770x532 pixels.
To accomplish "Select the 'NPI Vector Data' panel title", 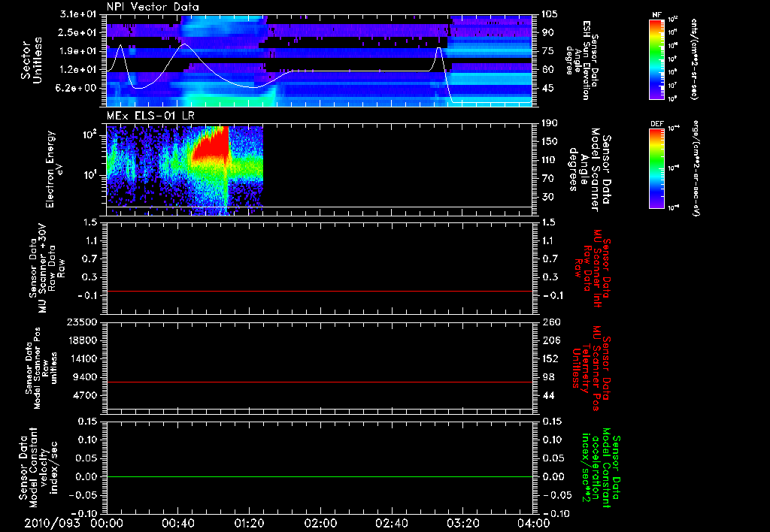I will (153, 7).
